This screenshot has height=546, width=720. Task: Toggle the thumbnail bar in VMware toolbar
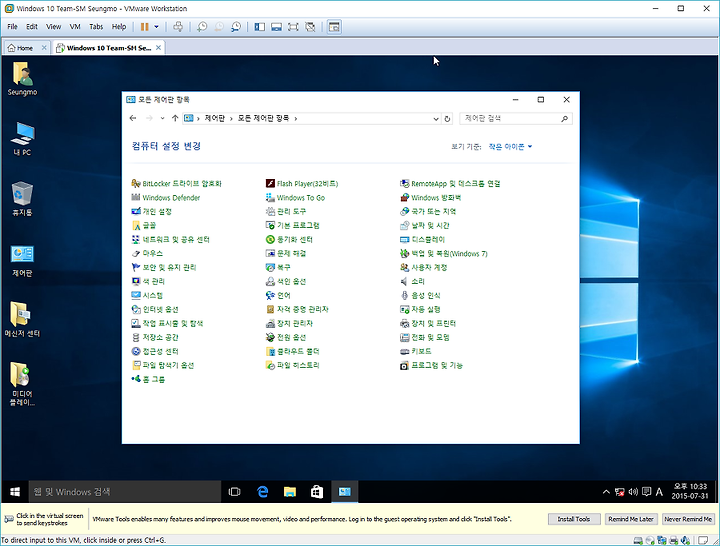click(x=276, y=27)
